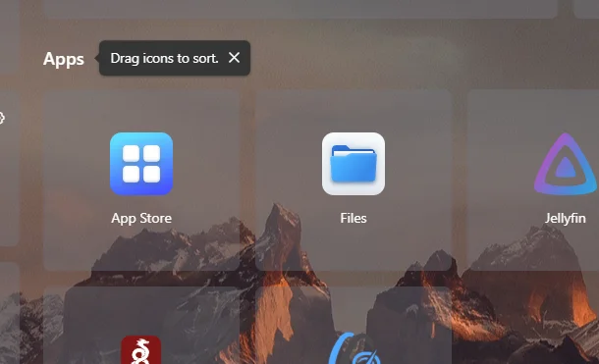
Task: Open the Files app icon
Action: 354,164
